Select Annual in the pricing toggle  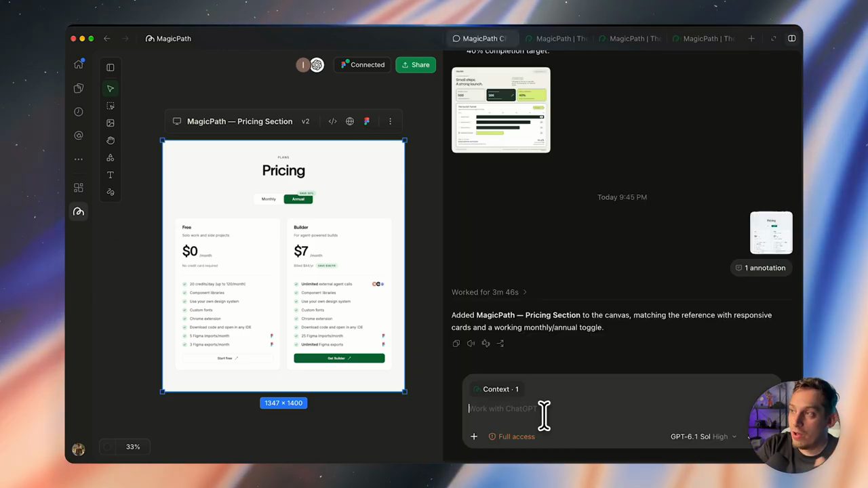(x=298, y=199)
